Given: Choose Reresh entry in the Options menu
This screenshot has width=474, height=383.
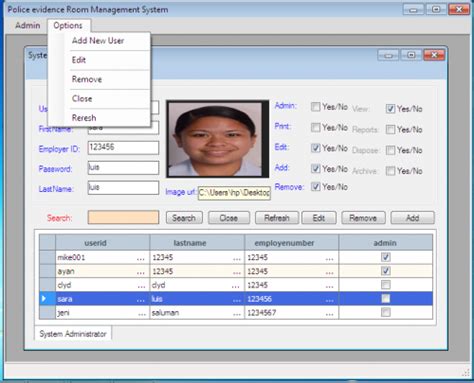Looking at the screenshot, I should coord(84,118).
